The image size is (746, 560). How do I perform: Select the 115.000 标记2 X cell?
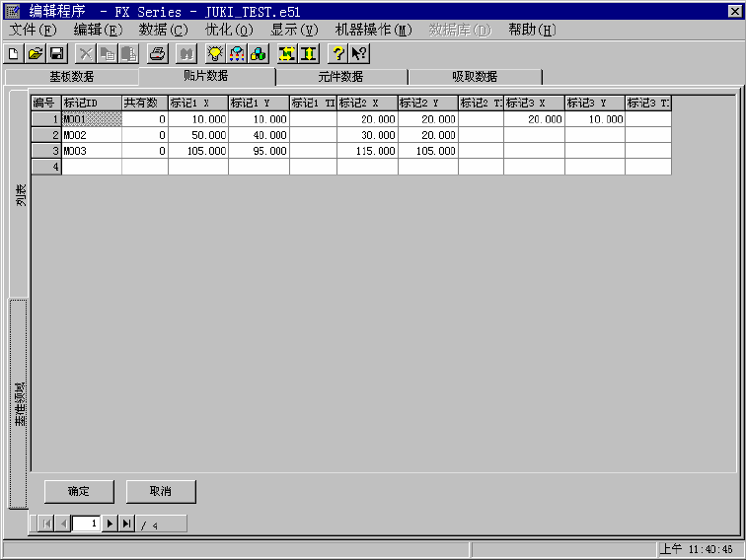(x=367, y=151)
